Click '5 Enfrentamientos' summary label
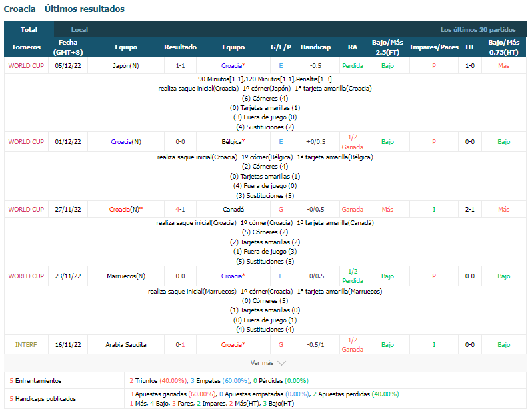This screenshot has height=413, width=532. coord(35,380)
